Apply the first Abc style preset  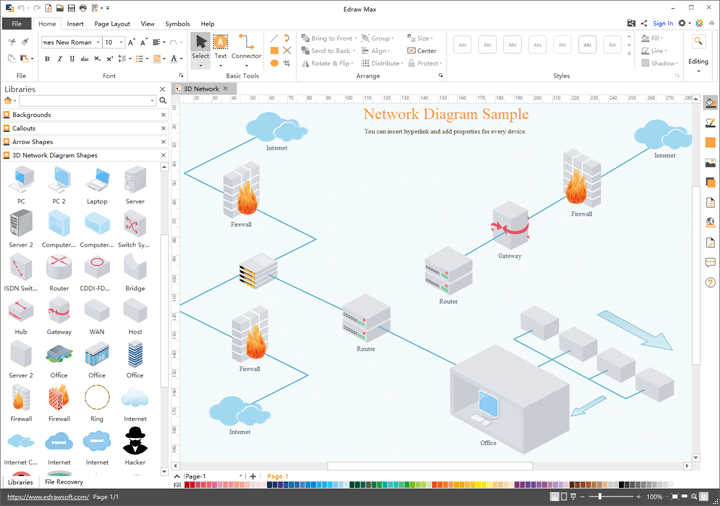pyautogui.click(x=462, y=45)
